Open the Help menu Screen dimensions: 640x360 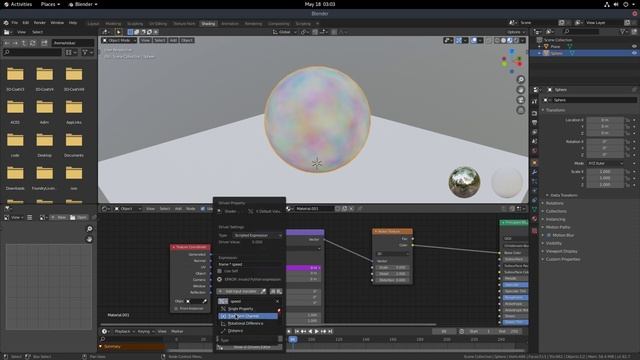click(x=73, y=22)
